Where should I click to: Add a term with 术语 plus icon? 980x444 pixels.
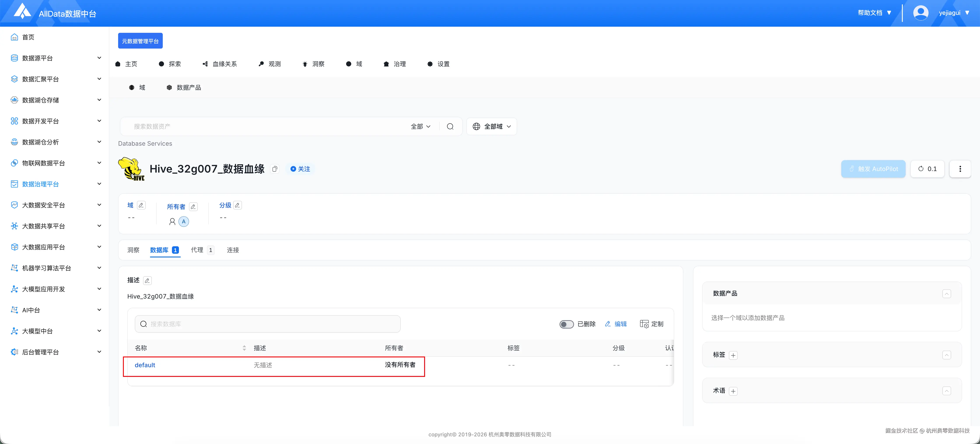(733, 391)
